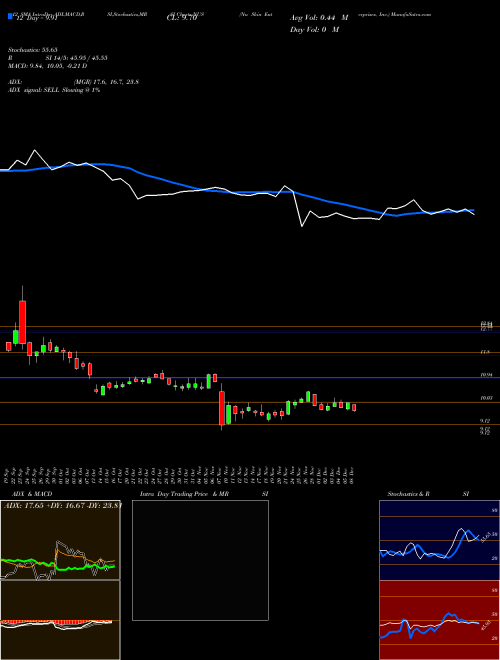Click the 'Stochastics & R' panel title
Viewport: 500px width, 660px height.
pyautogui.click(x=409, y=494)
